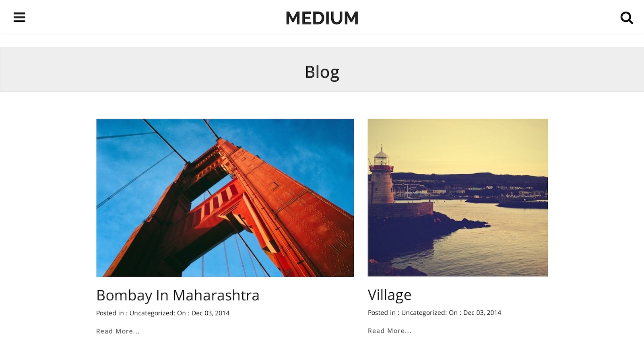Viewport: 644px width, 347px height.
Task: Click the On label in Bombay post meta
Action: 182,313
